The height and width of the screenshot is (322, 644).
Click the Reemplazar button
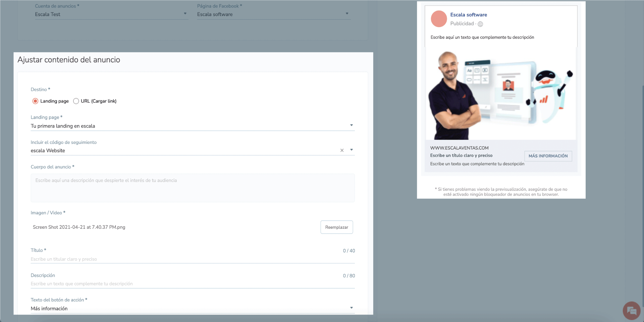point(336,227)
